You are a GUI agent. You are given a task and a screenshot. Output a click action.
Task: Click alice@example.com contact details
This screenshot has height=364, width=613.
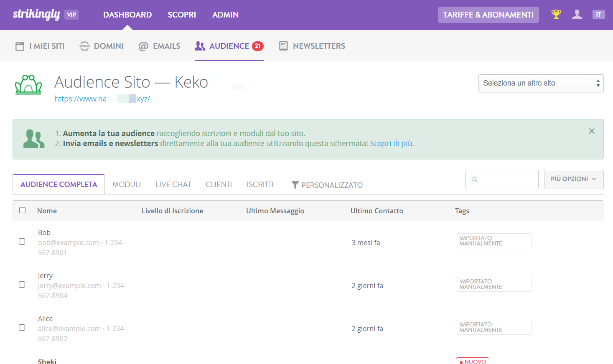pyautogui.click(x=82, y=334)
